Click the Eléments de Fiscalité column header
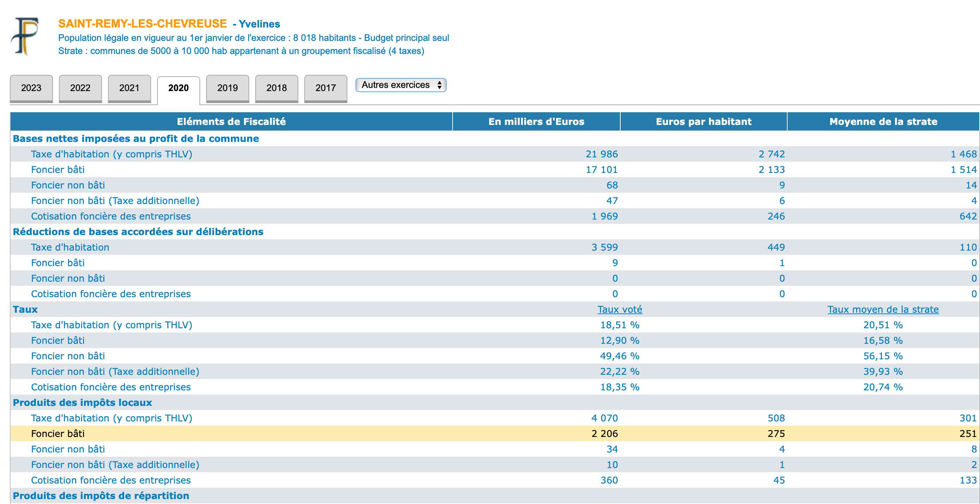The image size is (980, 504). (231, 121)
